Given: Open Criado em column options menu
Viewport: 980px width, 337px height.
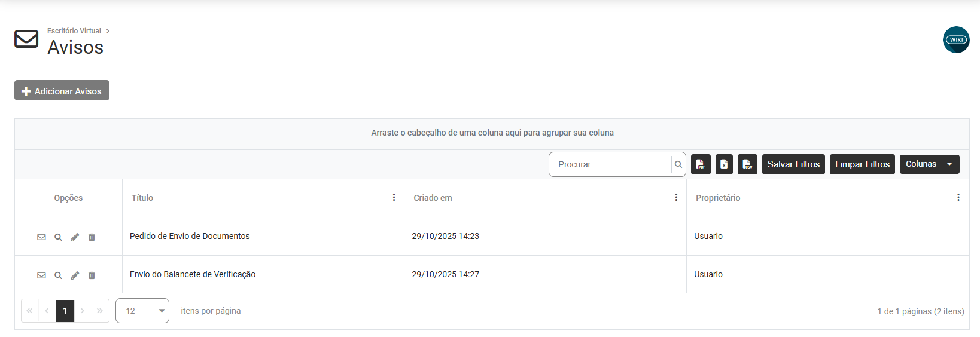Looking at the screenshot, I should click(x=676, y=198).
